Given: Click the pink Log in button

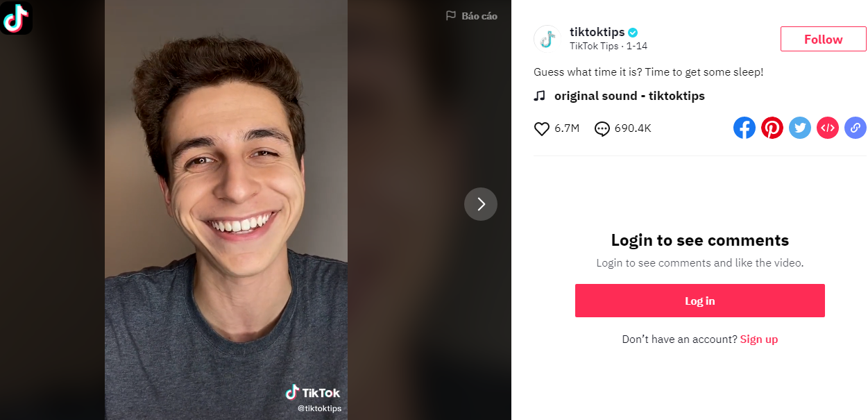Looking at the screenshot, I should point(699,301).
